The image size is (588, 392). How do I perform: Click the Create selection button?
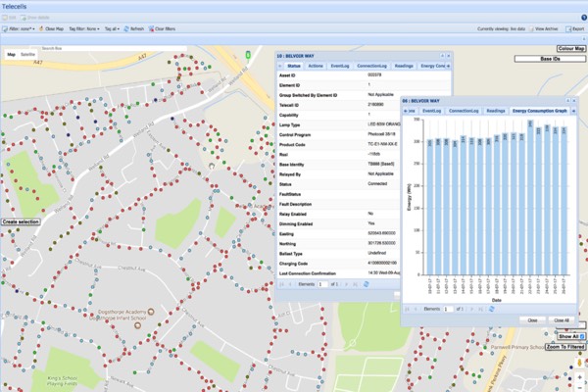pos(21,222)
